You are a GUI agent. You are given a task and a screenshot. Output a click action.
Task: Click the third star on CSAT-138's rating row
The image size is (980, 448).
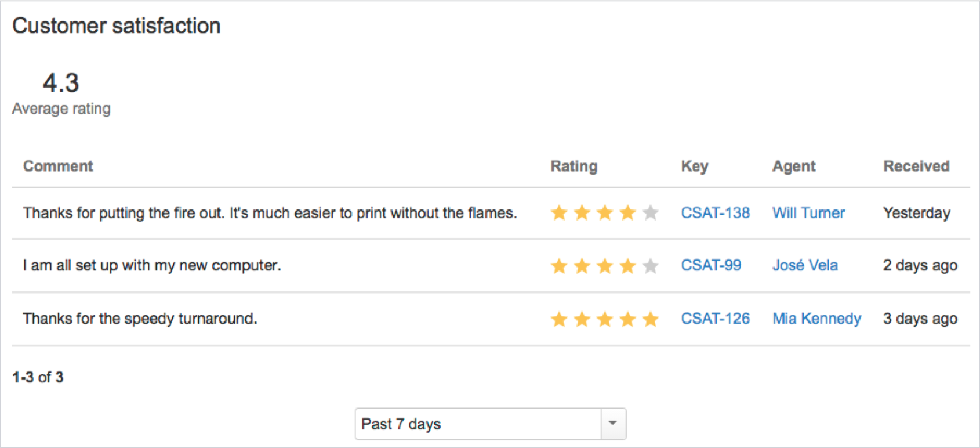click(x=605, y=213)
